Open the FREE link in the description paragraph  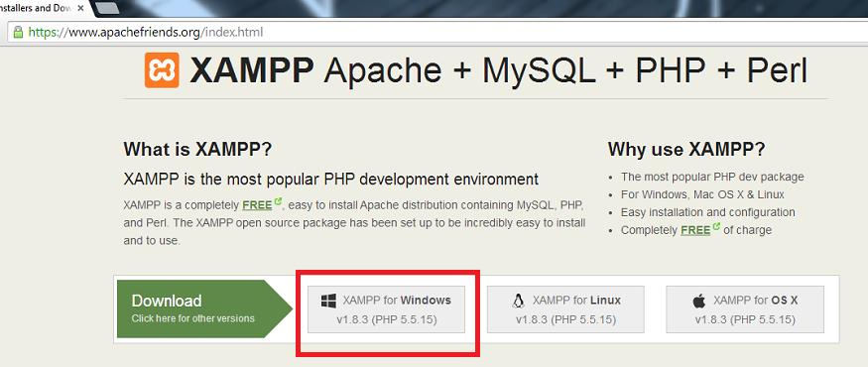pyautogui.click(x=257, y=205)
